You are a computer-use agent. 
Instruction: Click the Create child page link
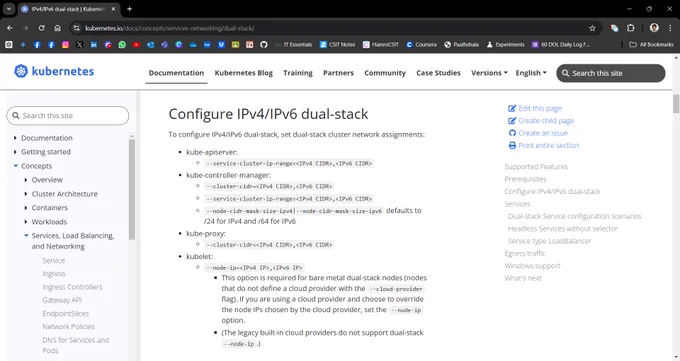pos(546,121)
